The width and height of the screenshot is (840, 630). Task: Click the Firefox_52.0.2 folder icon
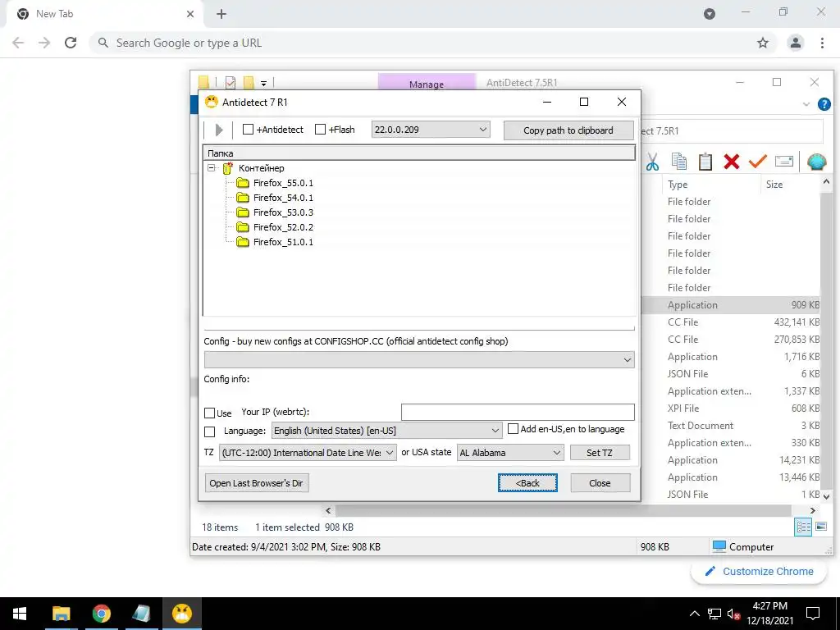coord(243,227)
